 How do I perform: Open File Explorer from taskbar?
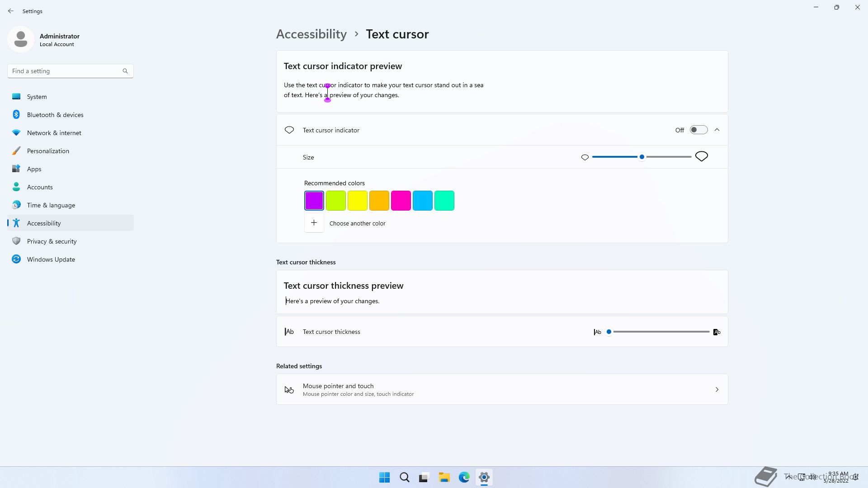click(x=444, y=477)
